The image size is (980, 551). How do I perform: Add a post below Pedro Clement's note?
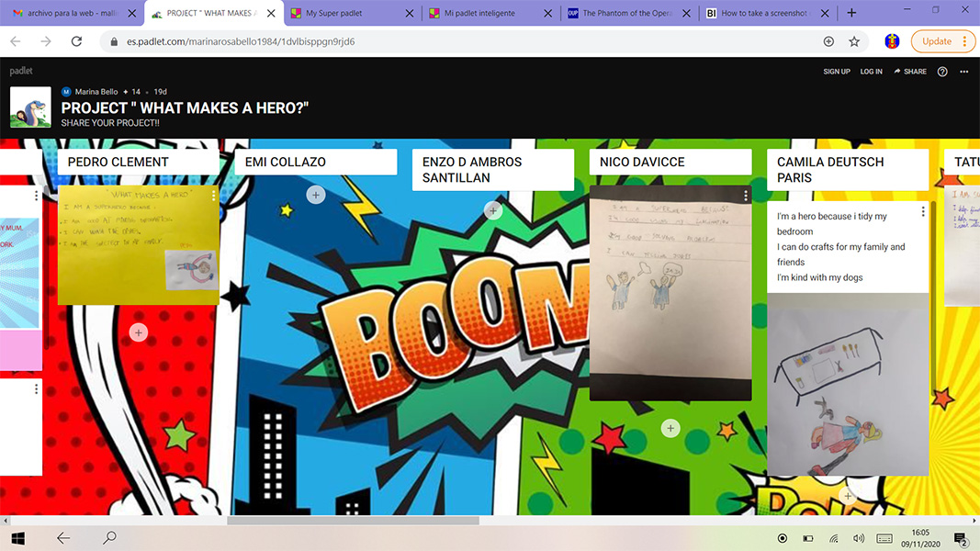[x=139, y=332]
